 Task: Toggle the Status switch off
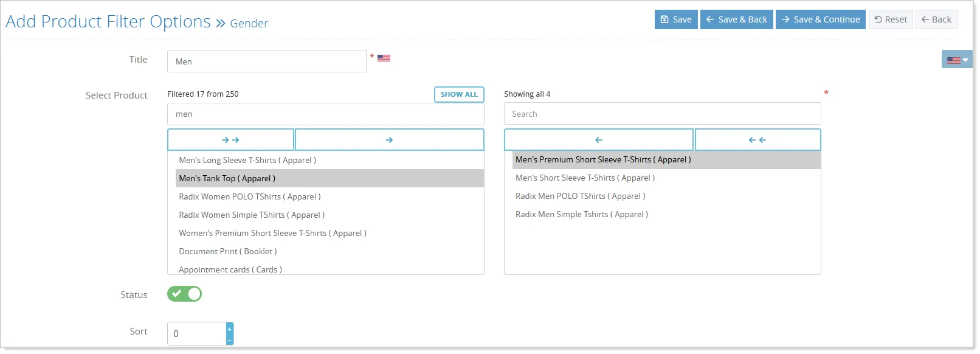(x=184, y=294)
